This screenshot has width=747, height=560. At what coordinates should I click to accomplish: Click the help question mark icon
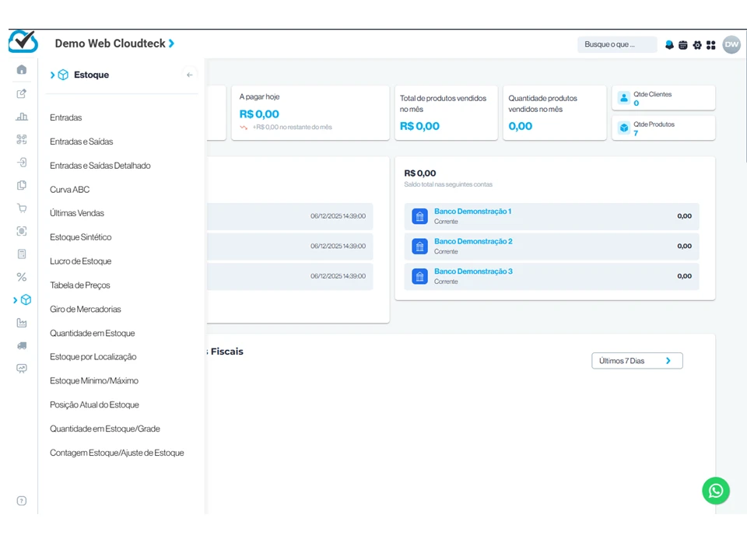(22, 501)
